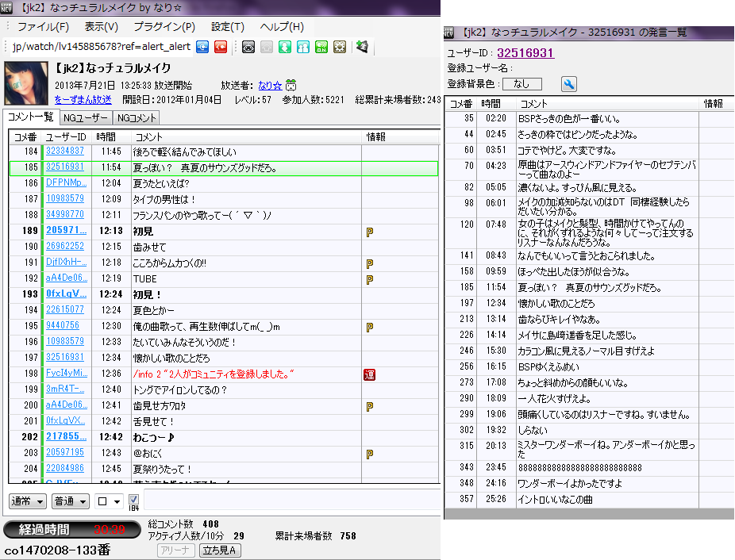The height and width of the screenshot is (560, 735).
Task: Click the blue connect icon beside the URL
Action: tap(203, 46)
